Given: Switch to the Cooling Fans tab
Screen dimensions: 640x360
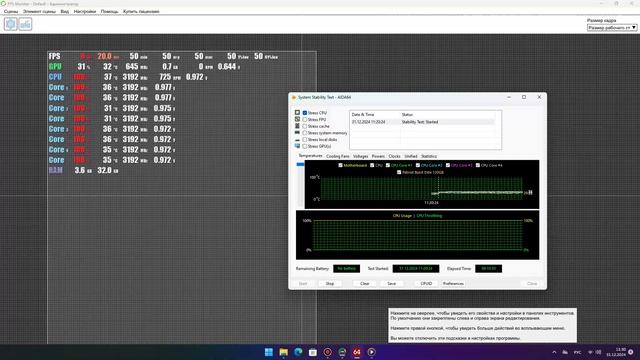Looking at the screenshot, I should coord(338,156).
